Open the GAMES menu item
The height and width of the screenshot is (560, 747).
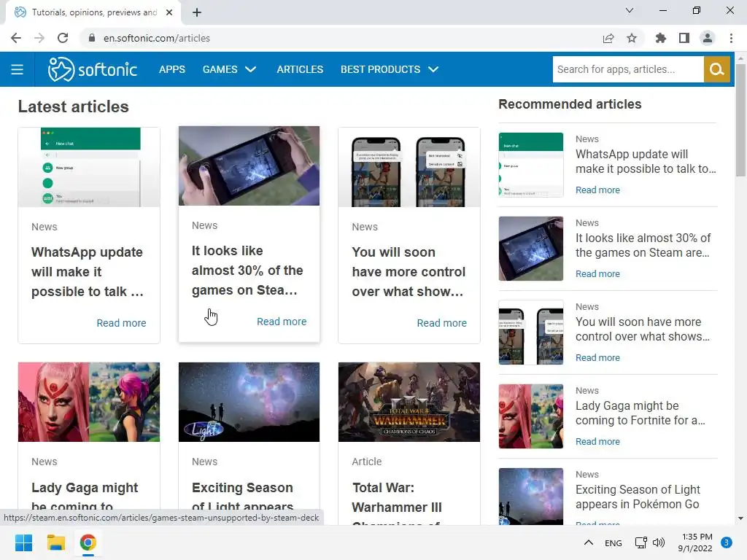pyautogui.click(x=220, y=69)
